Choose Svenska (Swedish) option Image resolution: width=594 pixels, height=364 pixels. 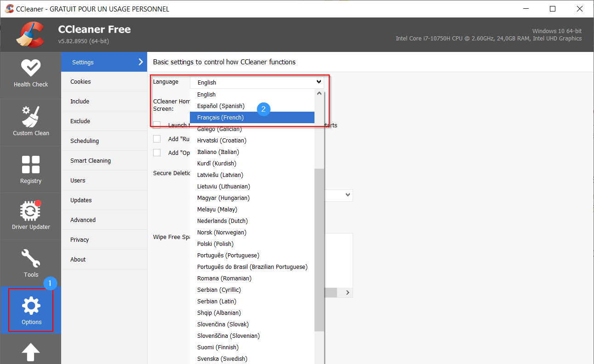pos(252,359)
